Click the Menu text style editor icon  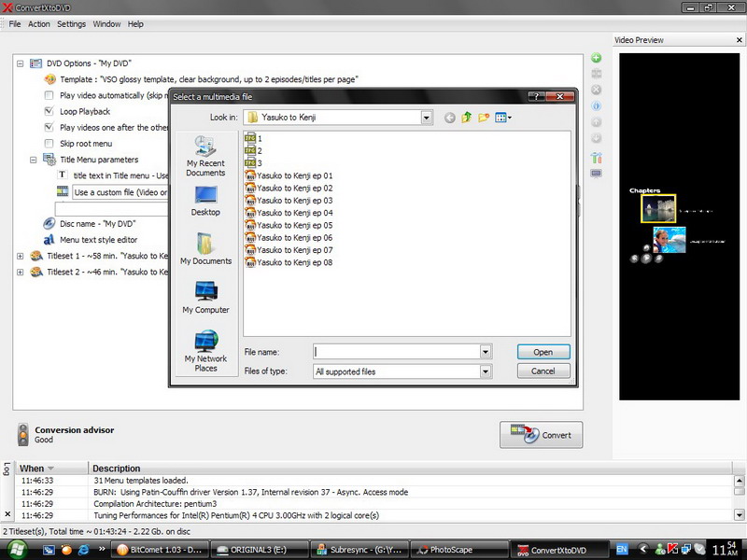(49, 240)
